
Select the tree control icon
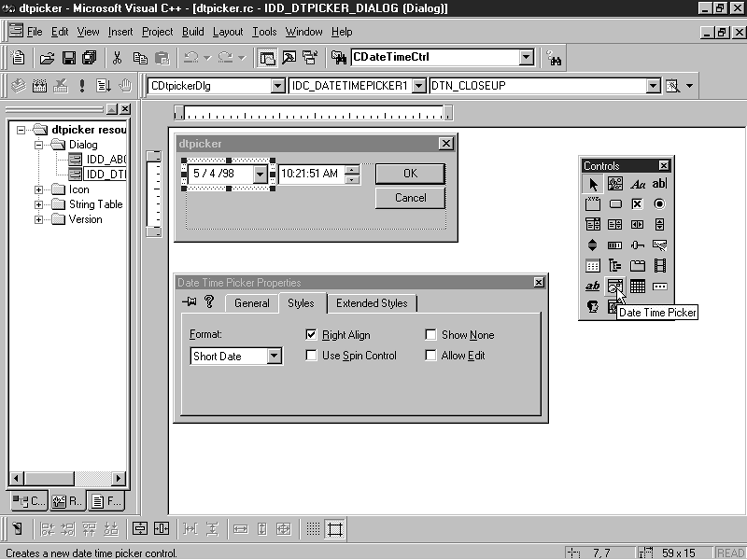pos(614,266)
